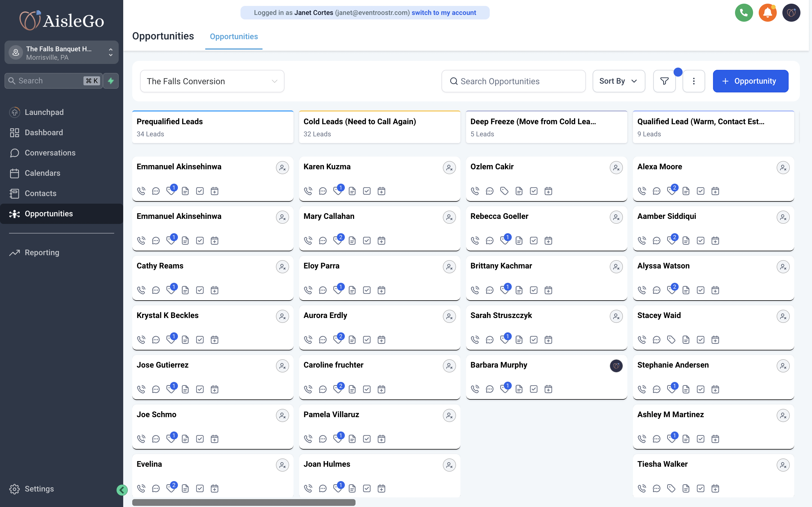Expand the Sort By dropdown
812x507 pixels.
pos(618,81)
